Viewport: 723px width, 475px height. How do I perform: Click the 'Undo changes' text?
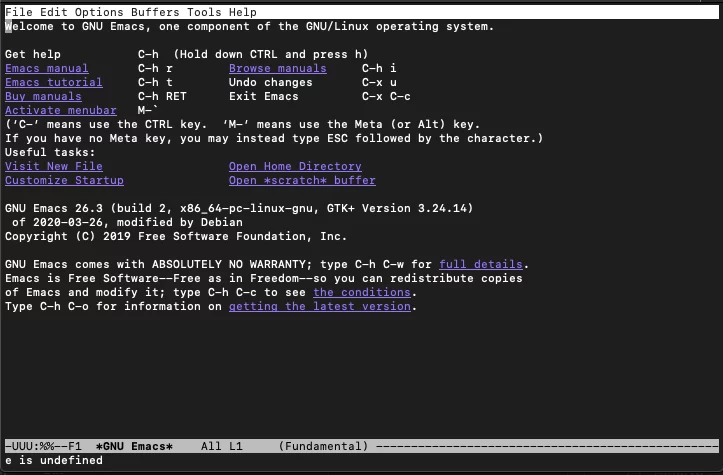270,82
